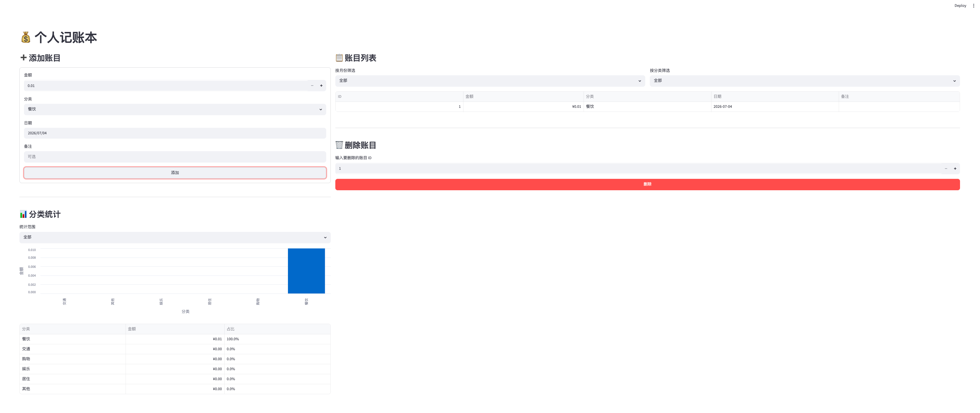Focus the delete entry ID input field
The width and height of the screenshot is (980, 413).
pyautogui.click(x=638, y=169)
